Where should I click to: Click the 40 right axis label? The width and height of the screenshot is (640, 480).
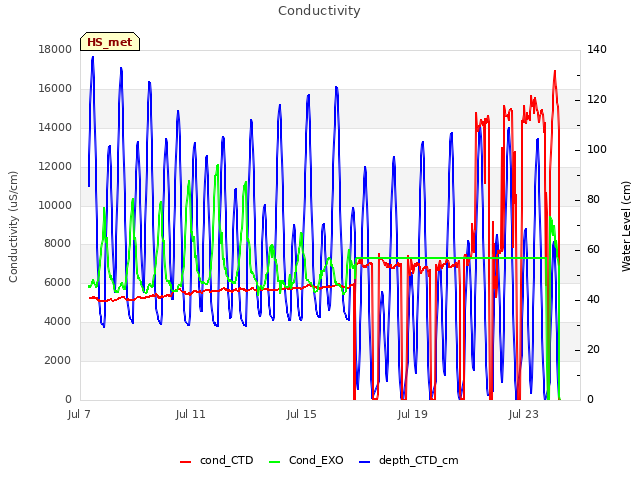[593, 300]
